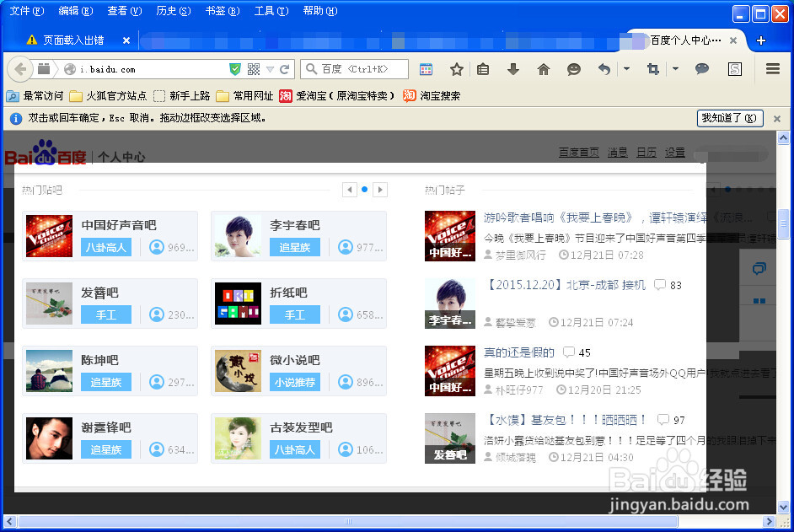Open downloads with the down arrow icon

point(513,69)
